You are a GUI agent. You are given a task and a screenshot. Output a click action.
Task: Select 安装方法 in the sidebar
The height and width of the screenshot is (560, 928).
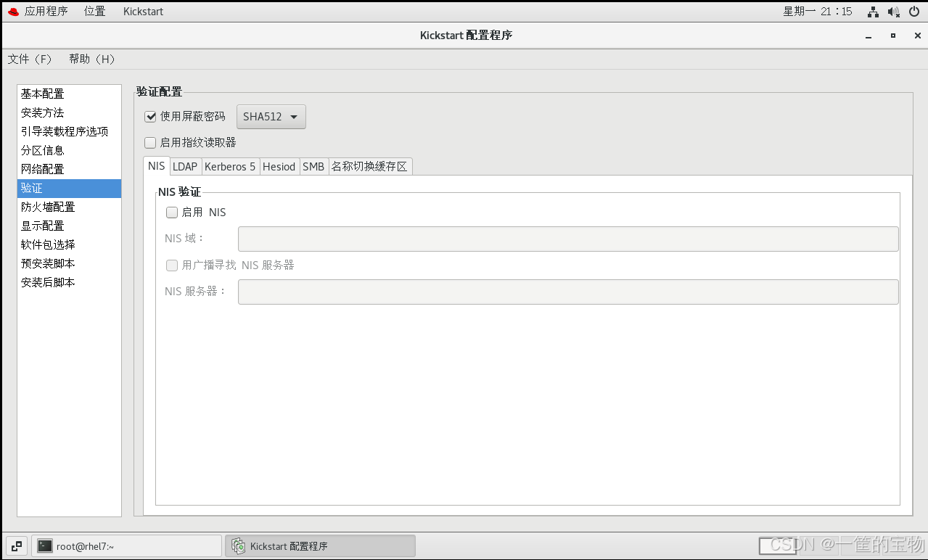click(69, 112)
